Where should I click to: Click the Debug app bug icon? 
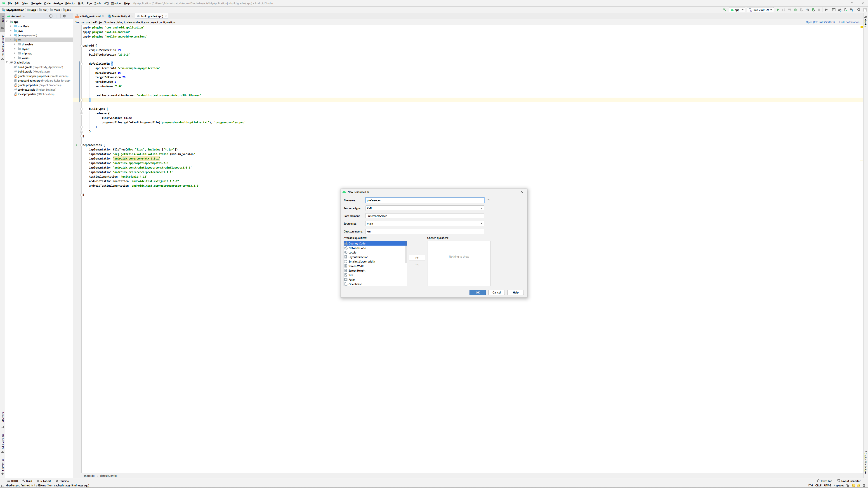[796, 10]
